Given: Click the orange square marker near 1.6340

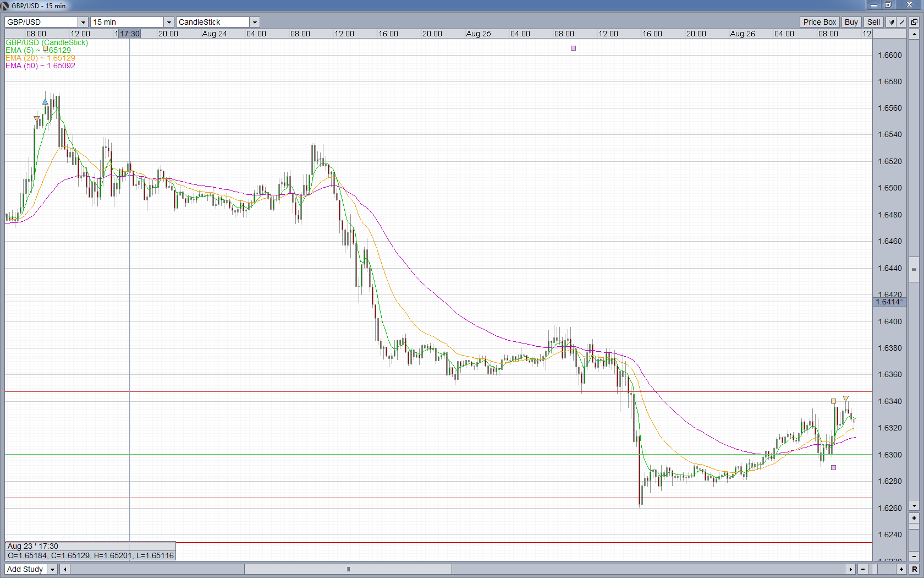Looking at the screenshot, I should (833, 401).
